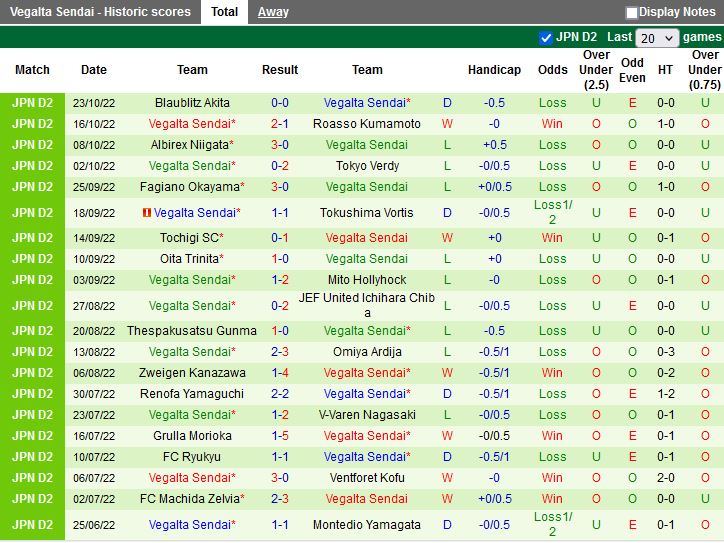724x543 pixels.
Task: Click the 1-5 result at Grulla Morioka
Action: pyautogui.click(x=280, y=435)
